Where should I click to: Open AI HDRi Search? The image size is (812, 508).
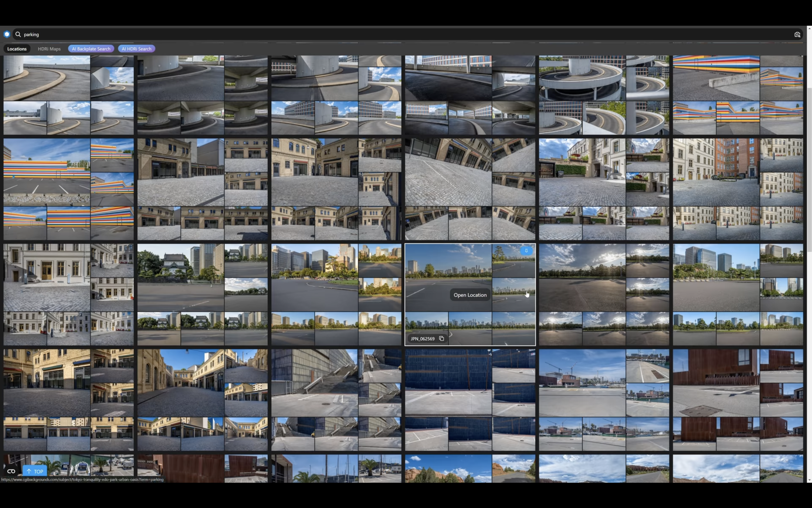pos(136,49)
